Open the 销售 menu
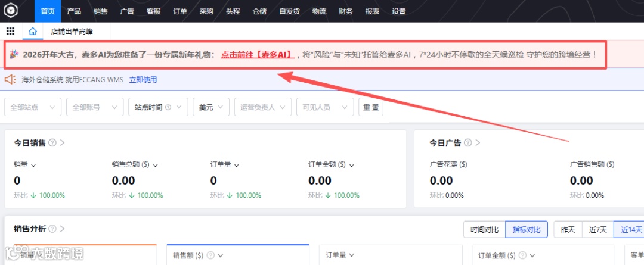The height and width of the screenshot is (265, 644). (101, 11)
